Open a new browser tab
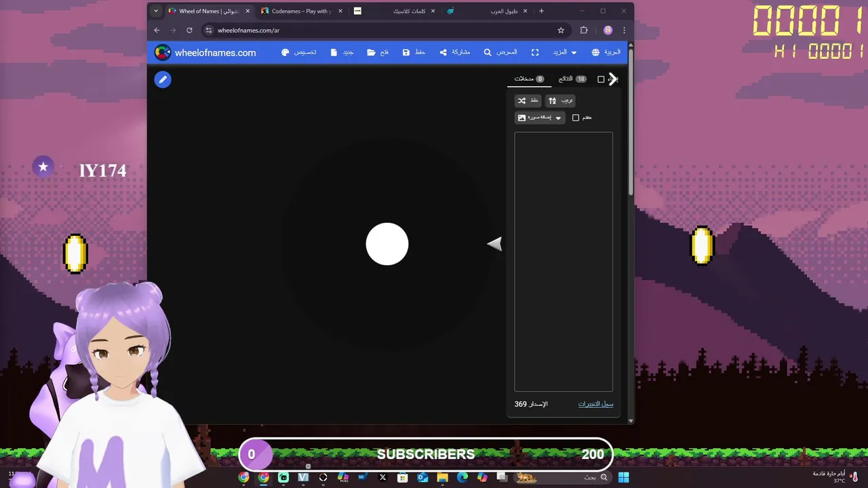Viewport: 868px width, 488px height. click(541, 11)
